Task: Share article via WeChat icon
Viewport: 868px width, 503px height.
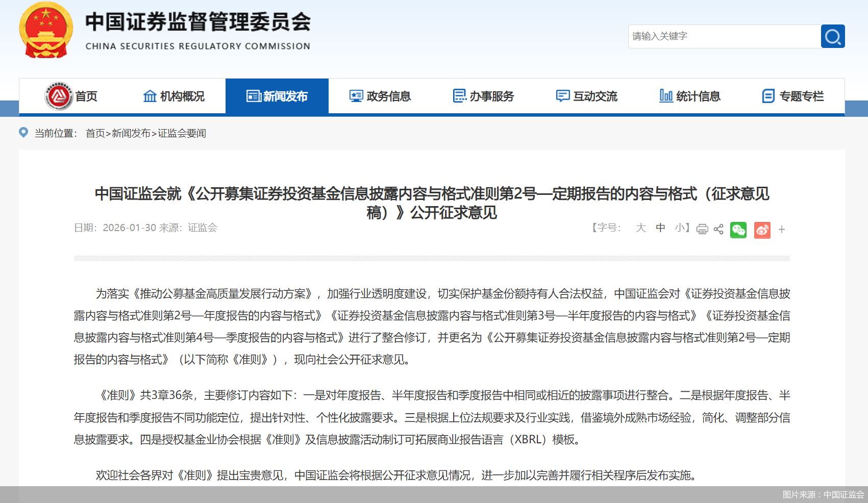Action: 738,230
